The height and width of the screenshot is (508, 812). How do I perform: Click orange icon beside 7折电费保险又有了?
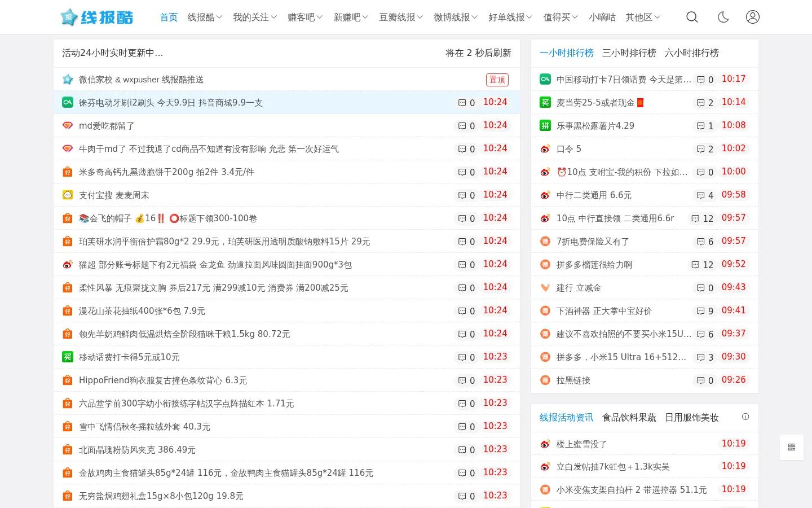[545, 241]
